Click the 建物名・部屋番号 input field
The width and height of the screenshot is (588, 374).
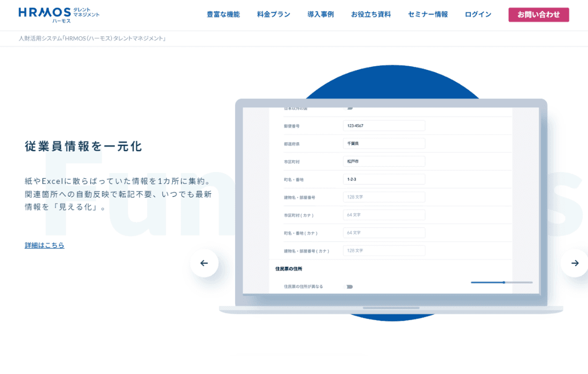point(384,197)
